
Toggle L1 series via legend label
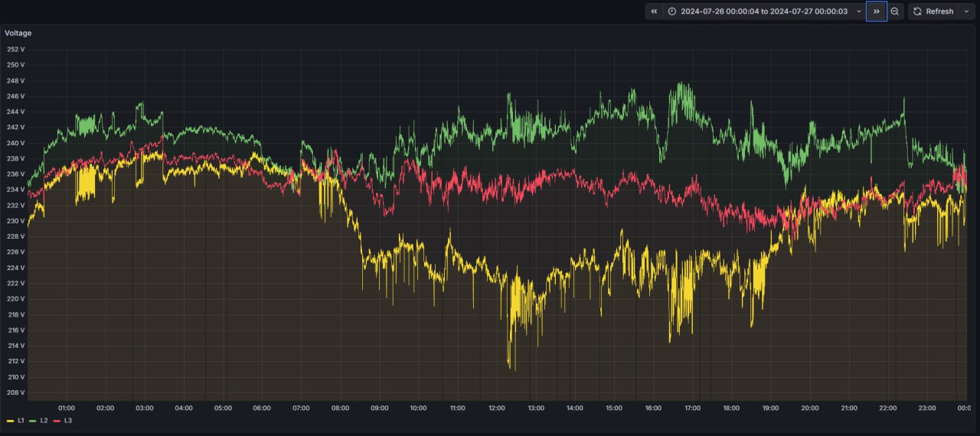point(21,421)
